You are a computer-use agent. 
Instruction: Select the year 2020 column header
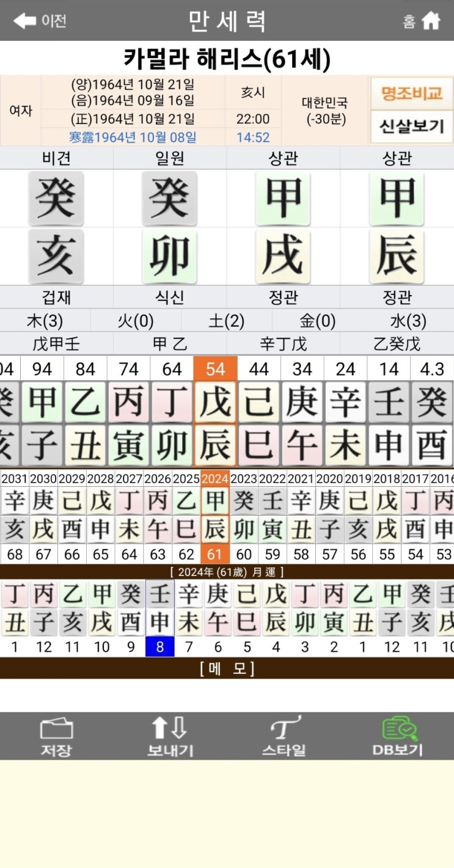330,478
